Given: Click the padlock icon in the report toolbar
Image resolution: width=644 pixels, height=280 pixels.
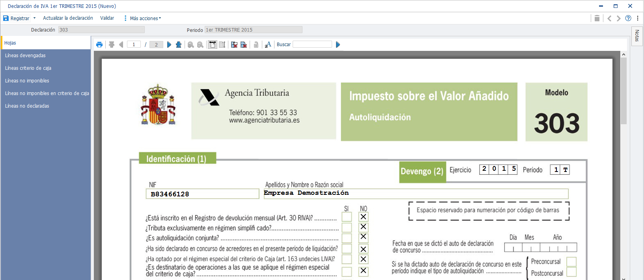Looking at the screenshot, I should coord(256,45).
